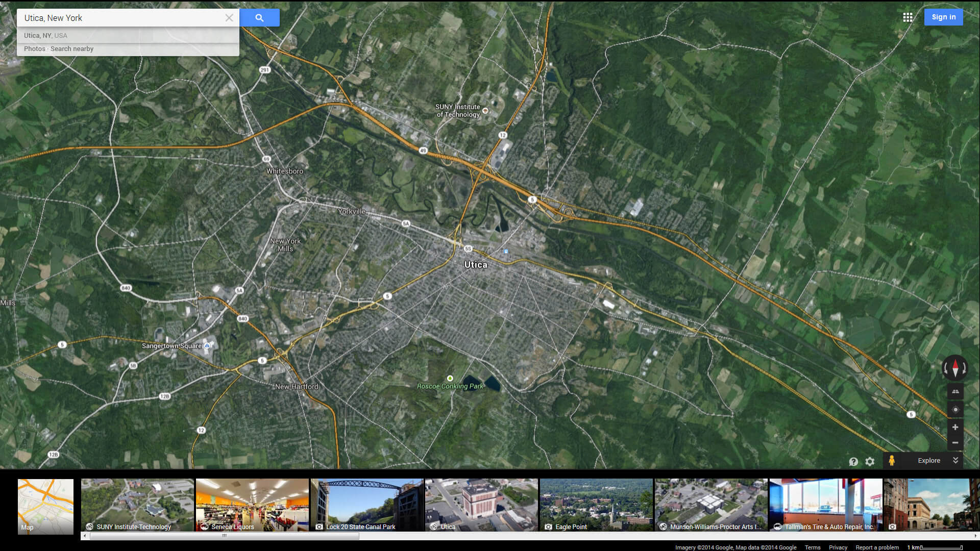Switch to Map view thumbnail
This screenshot has width=980, height=551.
coord(45,506)
